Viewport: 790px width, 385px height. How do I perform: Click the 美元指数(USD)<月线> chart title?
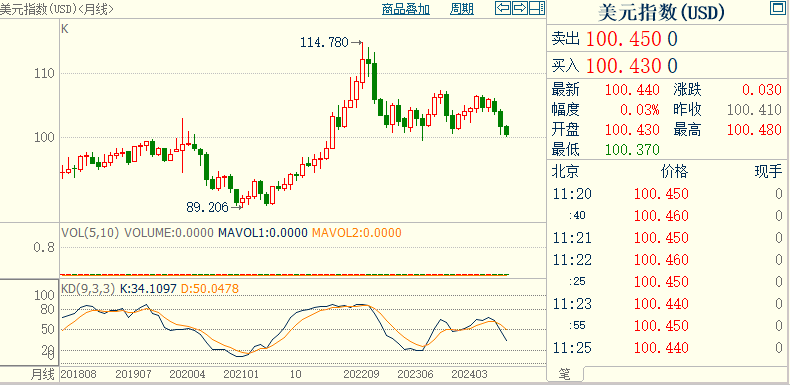tap(56, 9)
